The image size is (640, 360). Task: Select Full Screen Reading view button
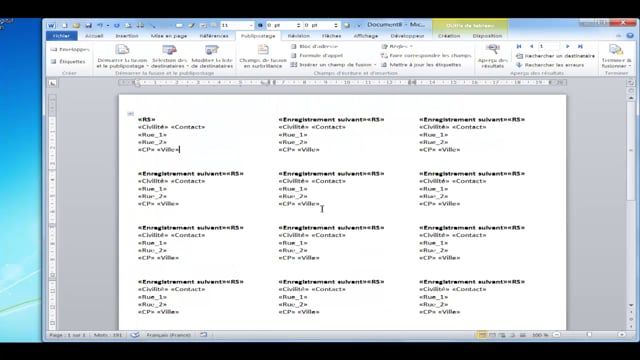click(493, 335)
